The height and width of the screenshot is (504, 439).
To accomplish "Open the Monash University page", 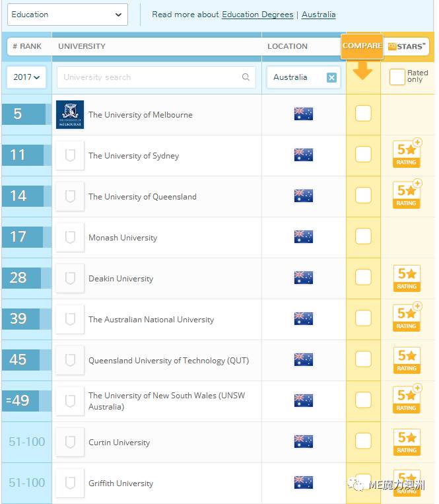I will coord(123,238).
